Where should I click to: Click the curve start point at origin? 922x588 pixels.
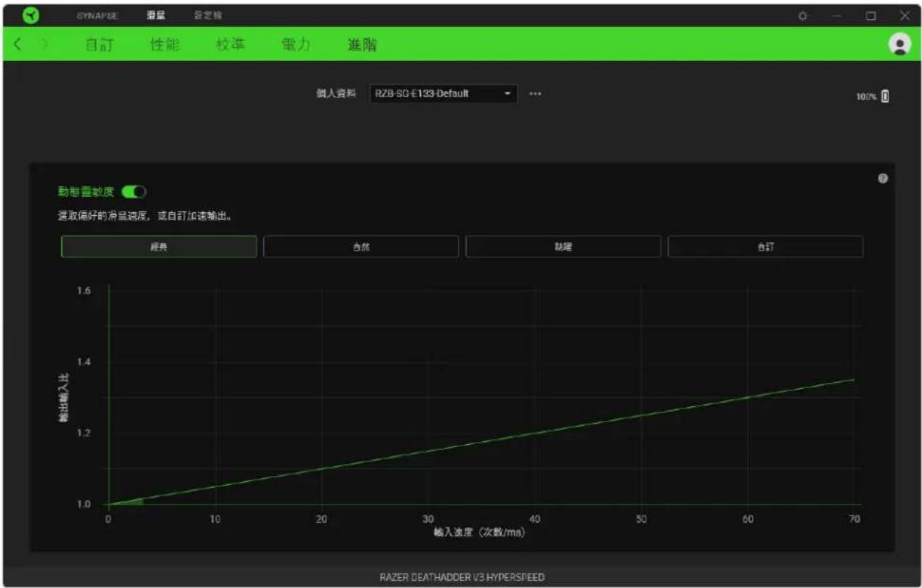tap(108, 504)
